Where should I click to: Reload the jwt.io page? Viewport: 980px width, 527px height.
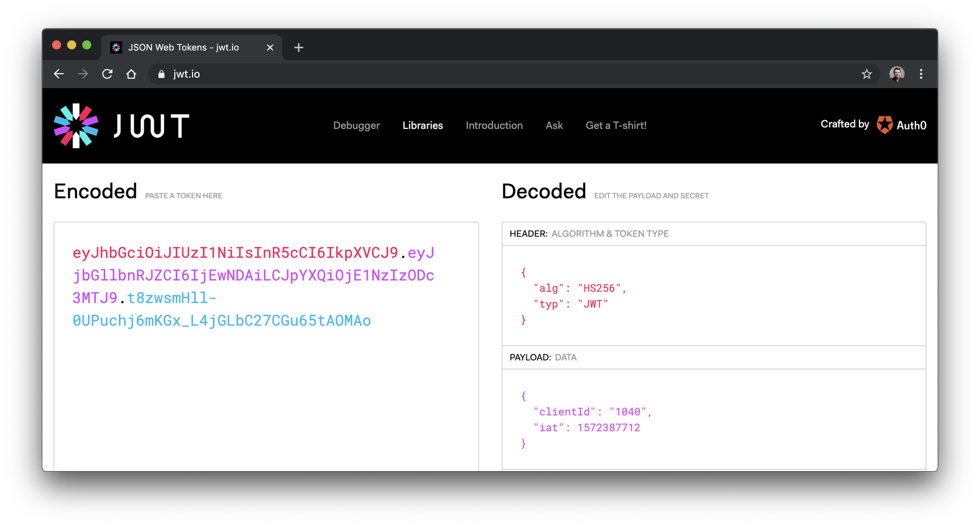[x=107, y=74]
